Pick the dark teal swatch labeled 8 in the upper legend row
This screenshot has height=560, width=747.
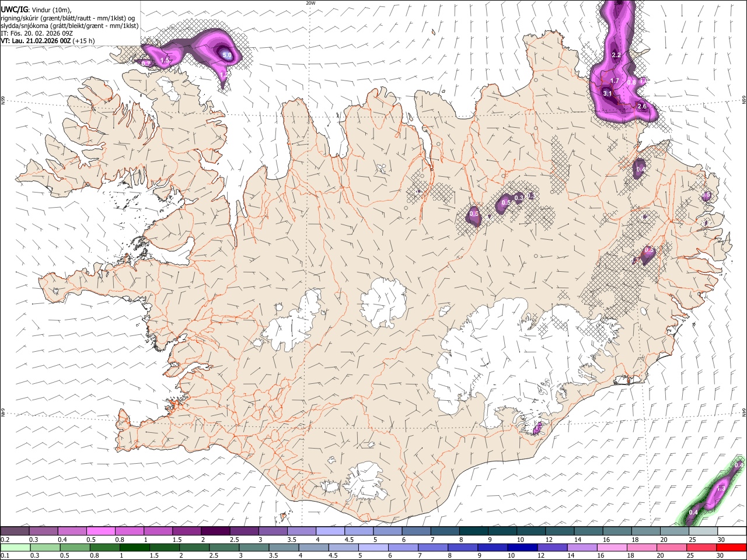[x=473, y=531]
